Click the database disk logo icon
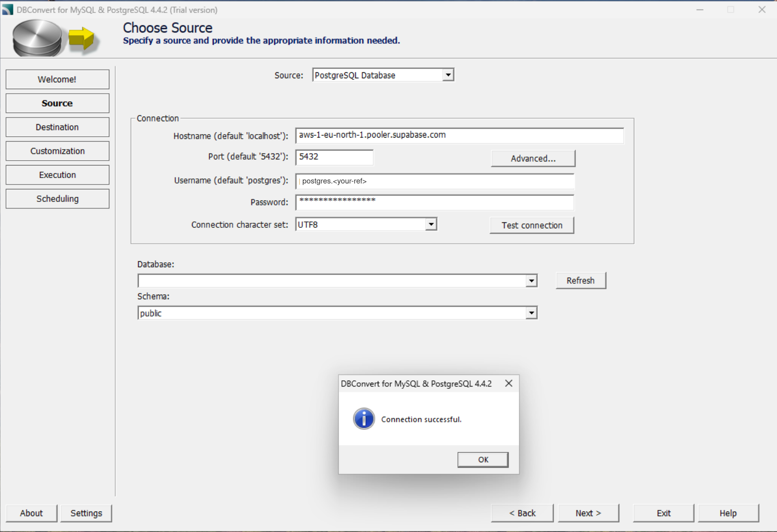Screen dimensions: 777x532 click(37, 38)
